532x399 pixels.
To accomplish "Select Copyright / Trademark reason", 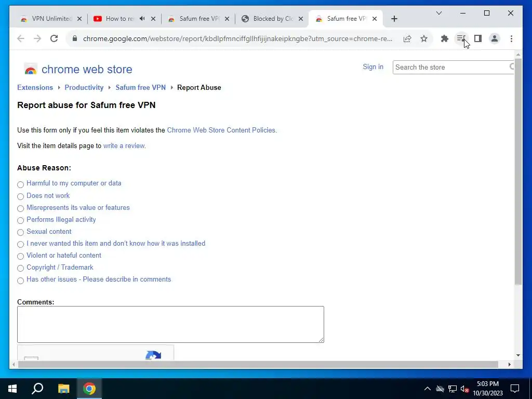I will [21, 268].
